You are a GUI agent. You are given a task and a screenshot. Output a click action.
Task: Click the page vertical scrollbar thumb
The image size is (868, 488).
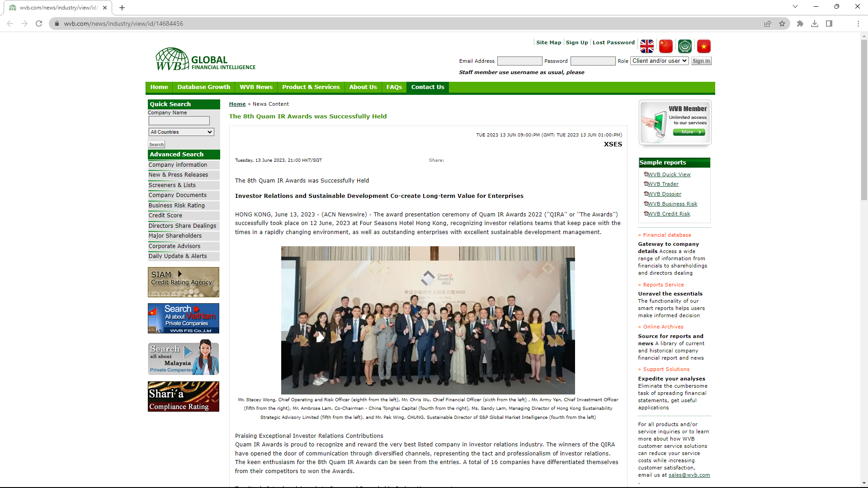tap(864, 120)
